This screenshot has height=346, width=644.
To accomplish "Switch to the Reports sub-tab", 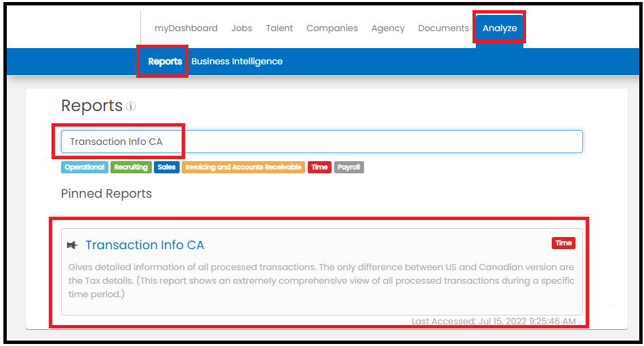I will 165,62.
